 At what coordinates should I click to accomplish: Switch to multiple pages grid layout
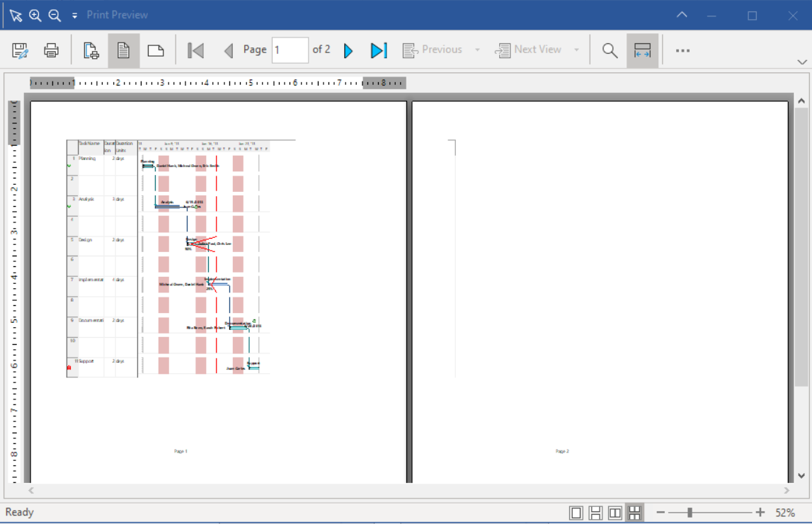(x=634, y=513)
